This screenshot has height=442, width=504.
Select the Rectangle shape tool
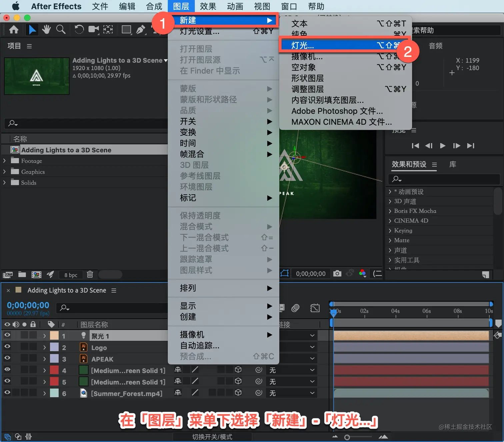126,30
